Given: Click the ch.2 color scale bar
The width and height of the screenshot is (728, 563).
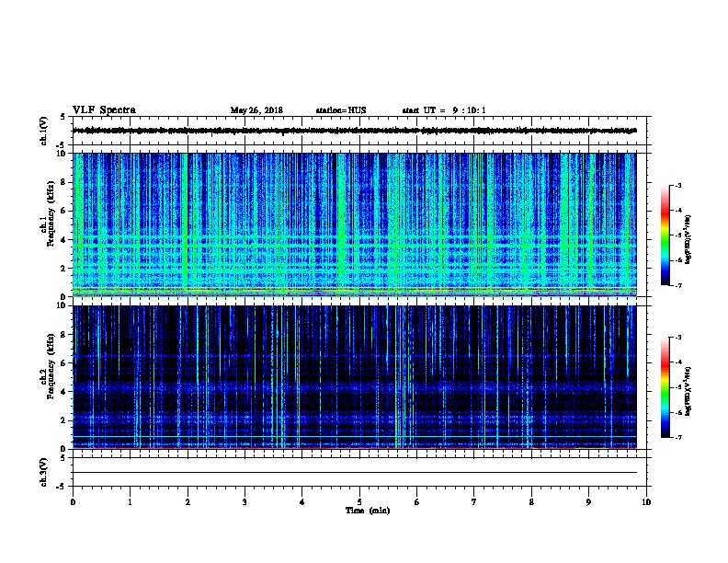Looking at the screenshot, I should tap(665, 387).
